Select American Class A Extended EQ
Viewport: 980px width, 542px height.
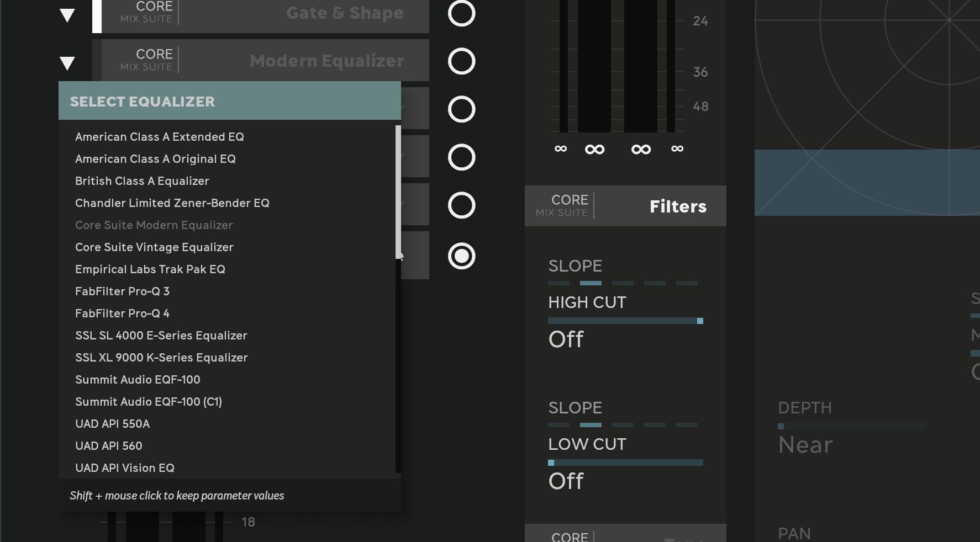tap(160, 137)
